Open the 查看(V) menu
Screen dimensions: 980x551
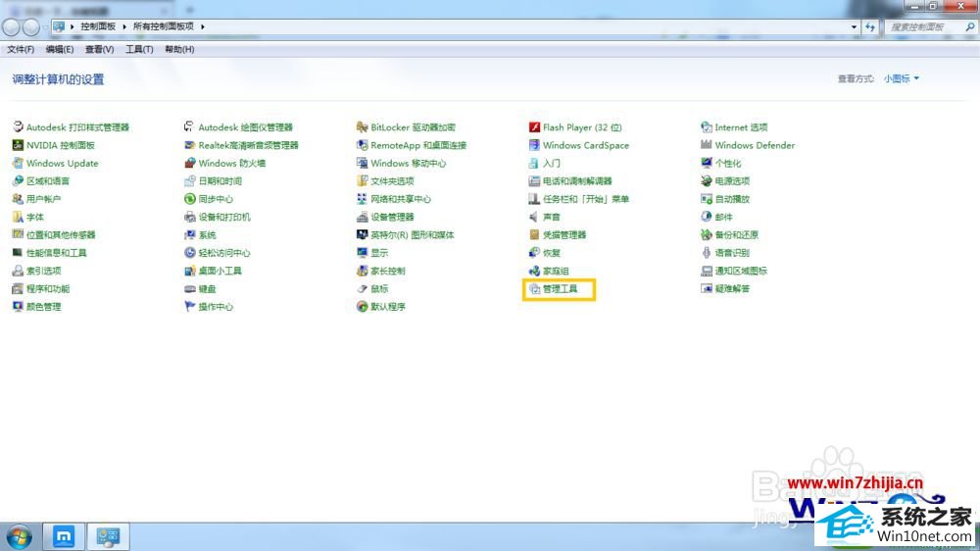pos(99,49)
